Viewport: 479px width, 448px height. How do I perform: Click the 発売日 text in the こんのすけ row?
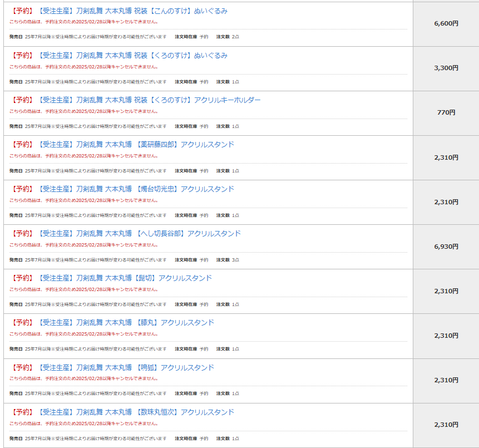pyautogui.click(x=88, y=37)
